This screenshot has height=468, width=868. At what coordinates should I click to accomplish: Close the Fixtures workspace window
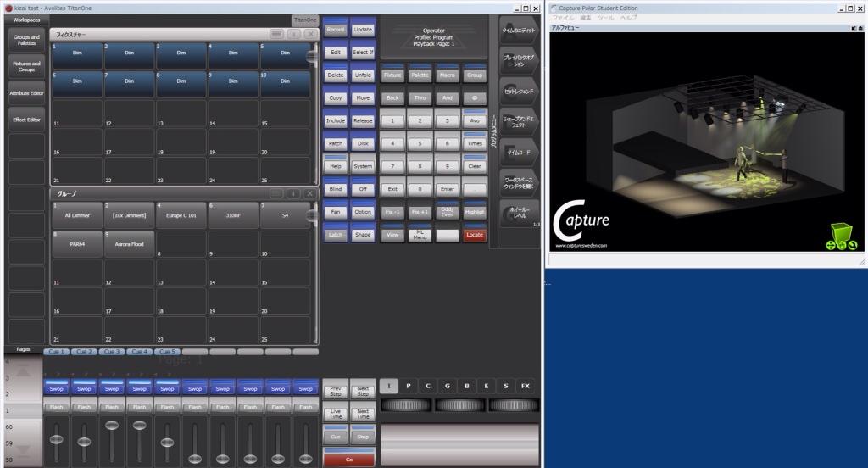310,35
